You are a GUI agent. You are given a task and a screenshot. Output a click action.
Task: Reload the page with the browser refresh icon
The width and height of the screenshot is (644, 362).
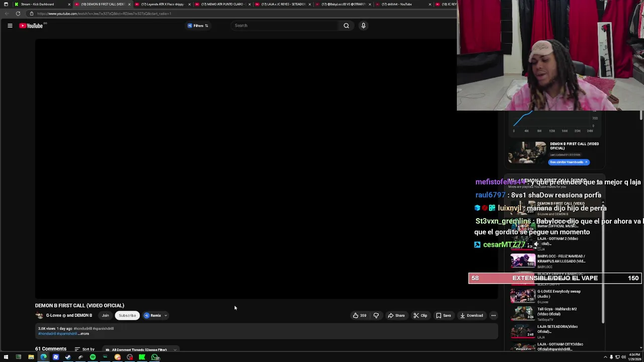click(x=18, y=14)
